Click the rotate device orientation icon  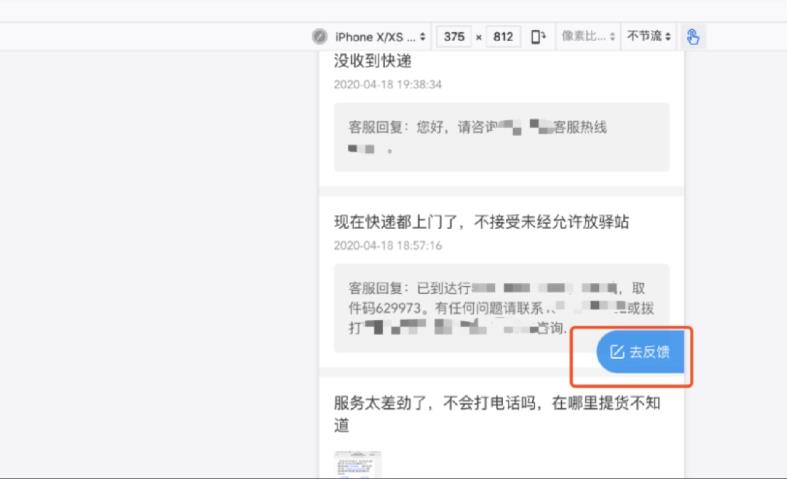point(538,37)
